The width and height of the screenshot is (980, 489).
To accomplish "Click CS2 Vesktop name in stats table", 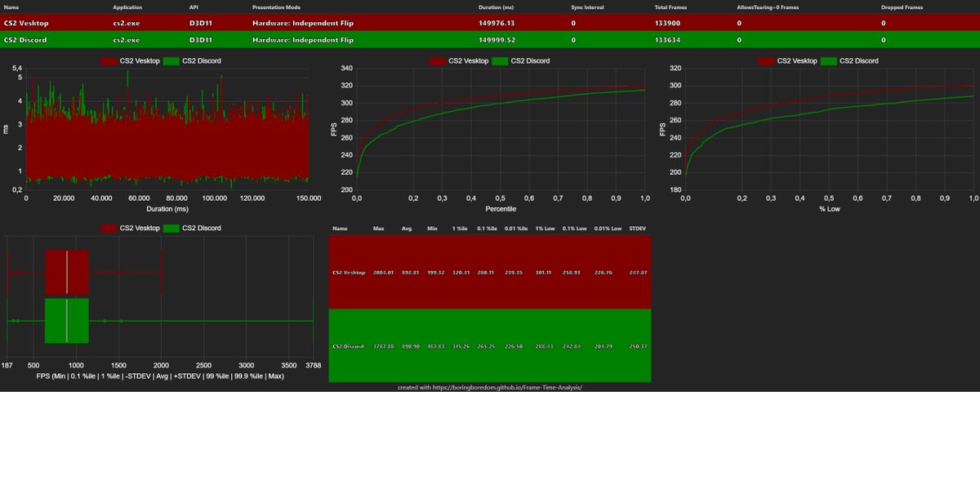I will [x=349, y=273].
